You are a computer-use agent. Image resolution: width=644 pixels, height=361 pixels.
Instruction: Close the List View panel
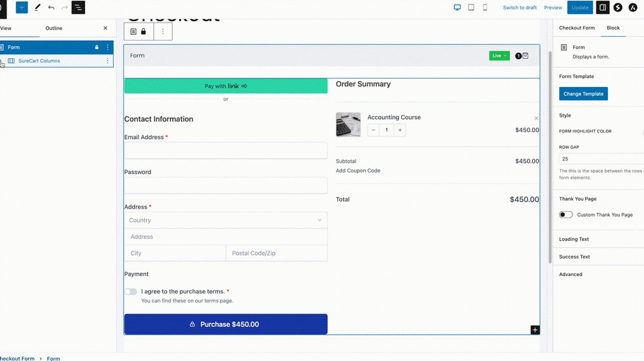(106, 28)
